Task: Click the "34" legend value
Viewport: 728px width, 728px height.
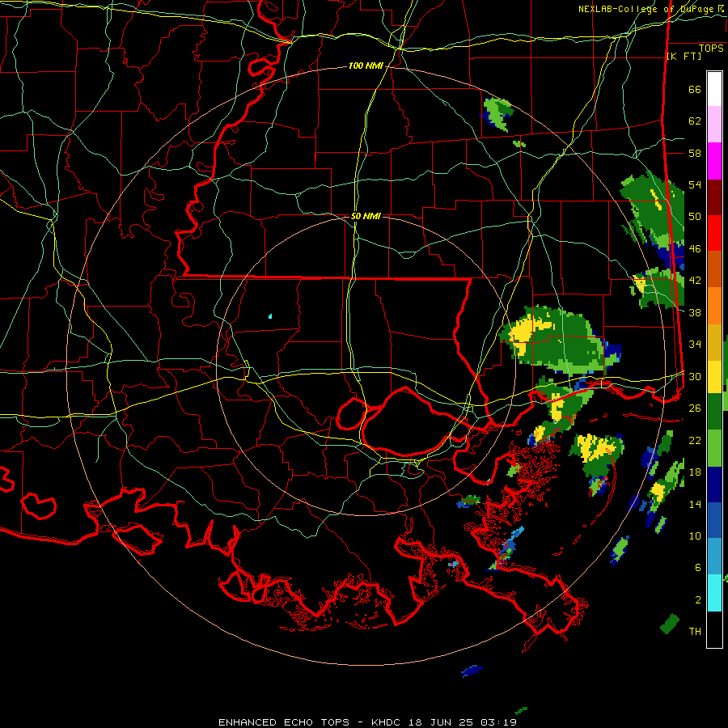Action: (x=695, y=345)
